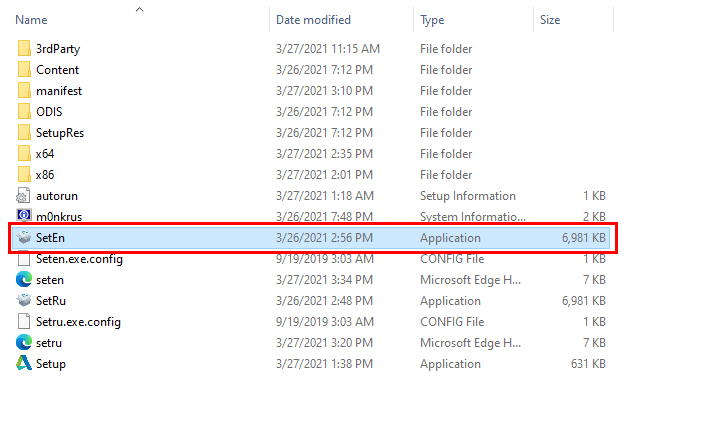
Task: Click the 3rdParty folder icon
Action: [x=25, y=49]
